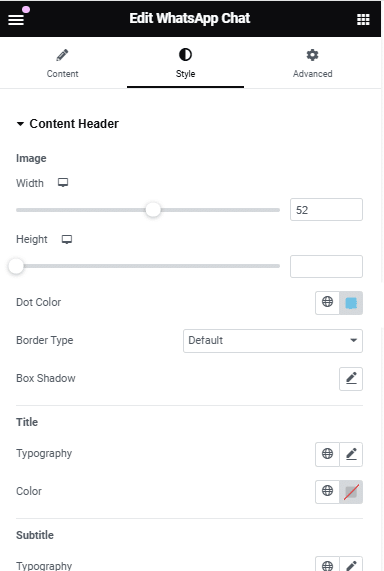Collapse the Content Header section
384x571 pixels.
tap(67, 124)
